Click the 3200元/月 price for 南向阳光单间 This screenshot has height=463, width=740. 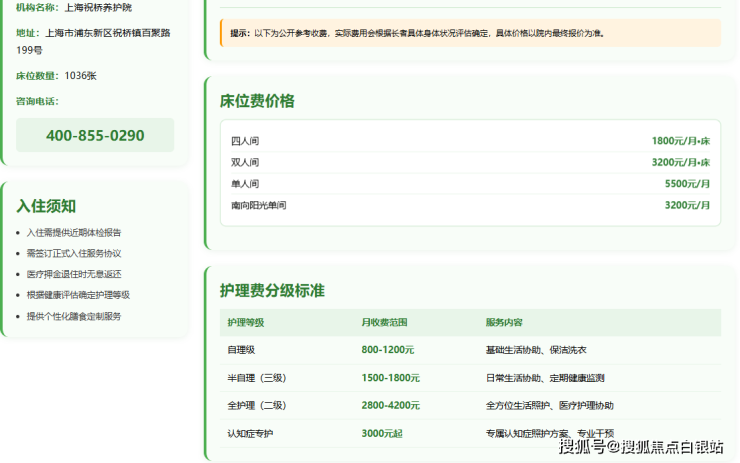687,205
